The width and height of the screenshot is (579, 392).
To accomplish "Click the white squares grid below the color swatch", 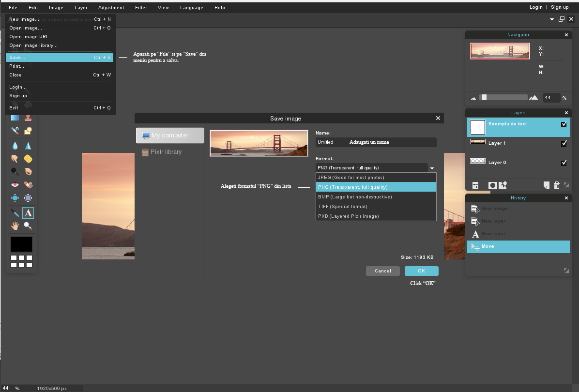I will 21,261.
